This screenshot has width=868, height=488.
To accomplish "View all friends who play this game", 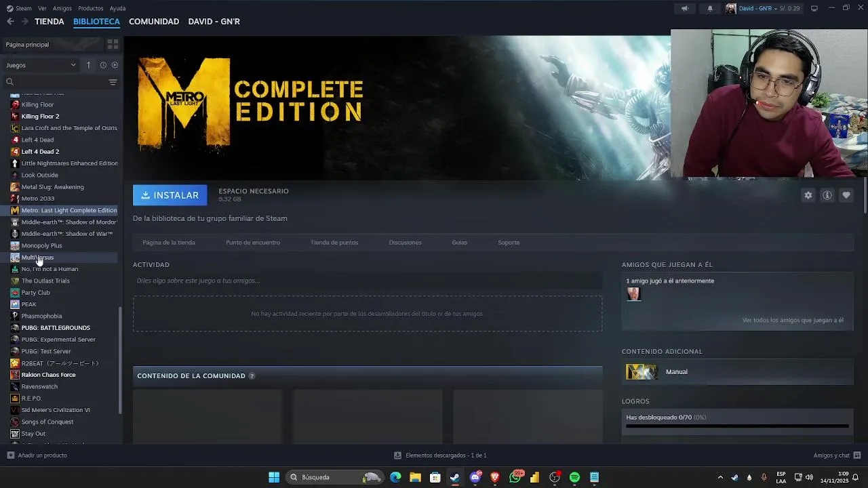I will click(793, 320).
